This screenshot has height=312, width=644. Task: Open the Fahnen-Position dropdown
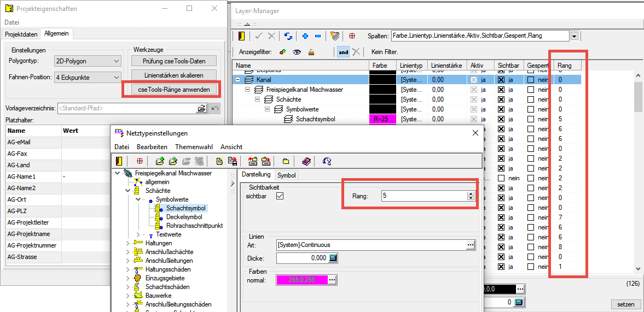click(x=87, y=77)
